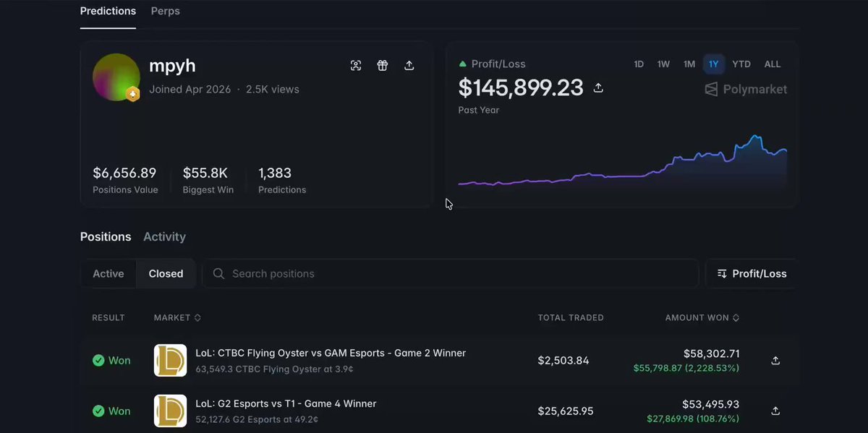Set chart range to 1D
The width and height of the screenshot is (868, 433).
click(x=639, y=64)
